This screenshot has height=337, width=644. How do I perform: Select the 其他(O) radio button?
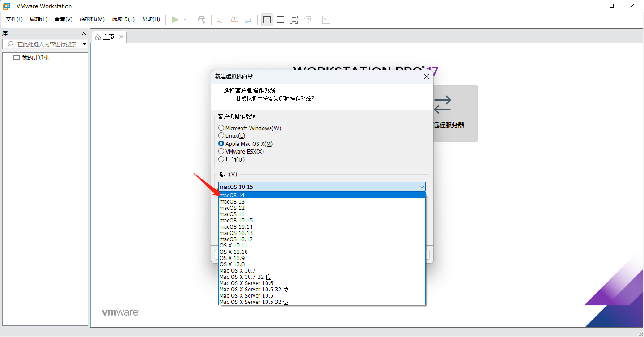(x=221, y=159)
